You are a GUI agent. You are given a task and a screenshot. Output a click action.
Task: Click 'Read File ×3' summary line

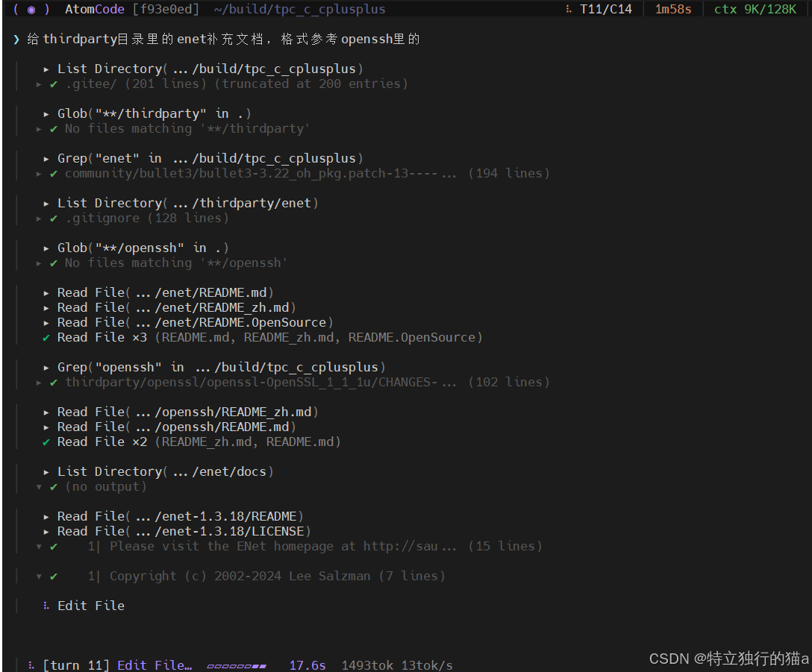(270, 338)
